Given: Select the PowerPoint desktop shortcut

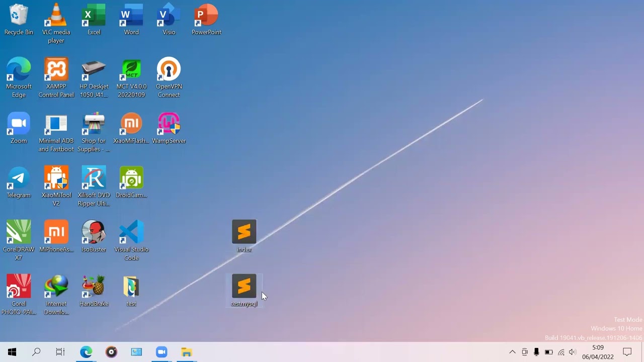Looking at the screenshot, I should pyautogui.click(x=206, y=20).
